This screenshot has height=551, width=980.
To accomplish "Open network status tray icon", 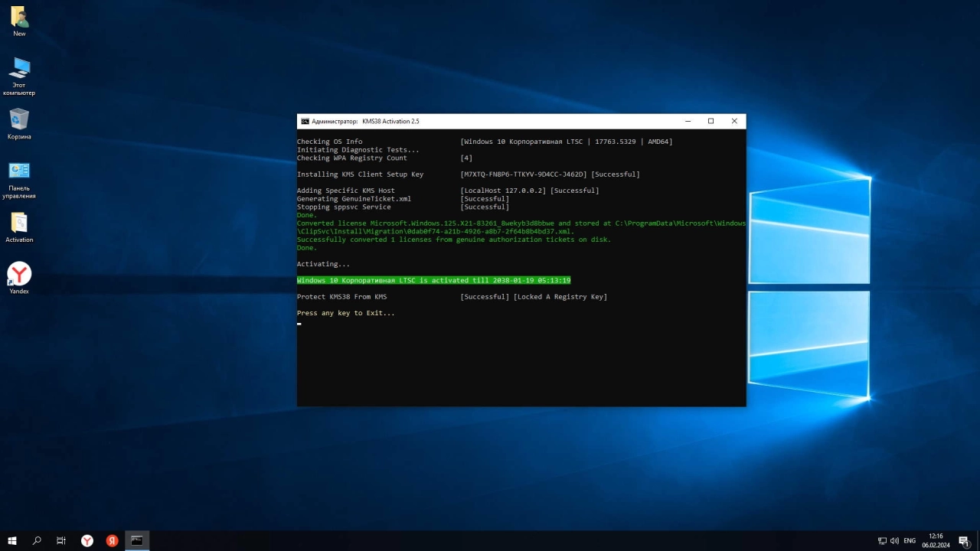I will point(882,541).
